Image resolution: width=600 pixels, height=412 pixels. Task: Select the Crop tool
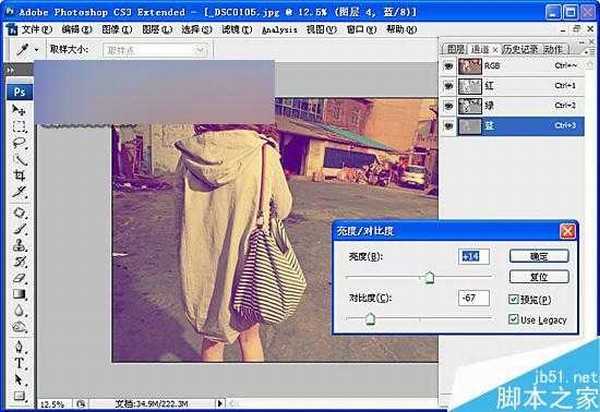pos(19,175)
